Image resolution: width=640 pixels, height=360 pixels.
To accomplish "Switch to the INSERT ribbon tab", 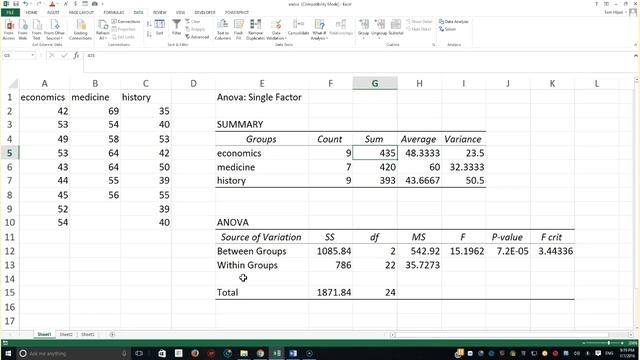I will 53,13.
